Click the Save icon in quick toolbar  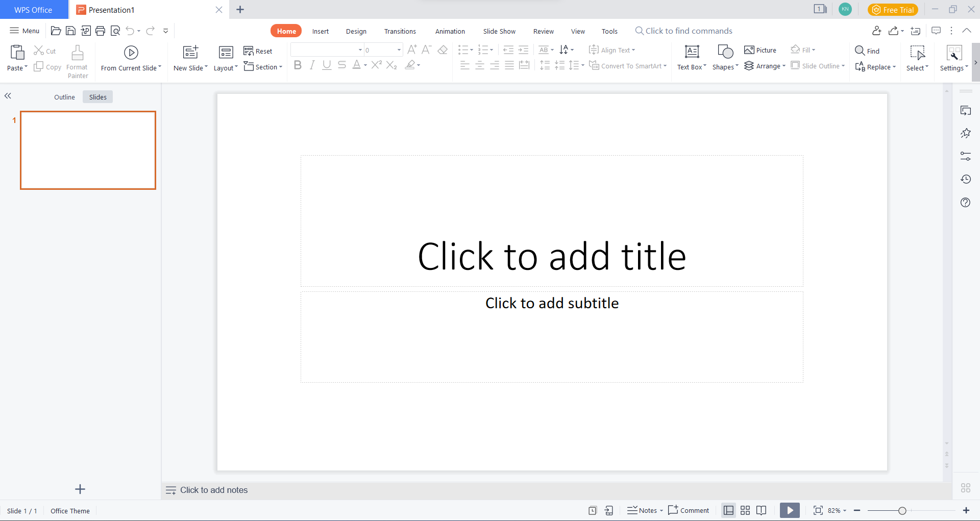[x=71, y=31]
